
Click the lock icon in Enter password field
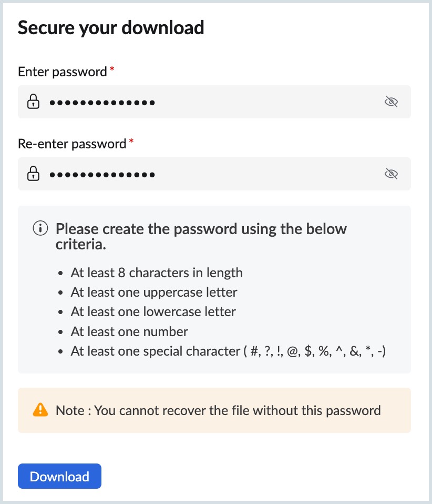pyautogui.click(x=34, y=102)
